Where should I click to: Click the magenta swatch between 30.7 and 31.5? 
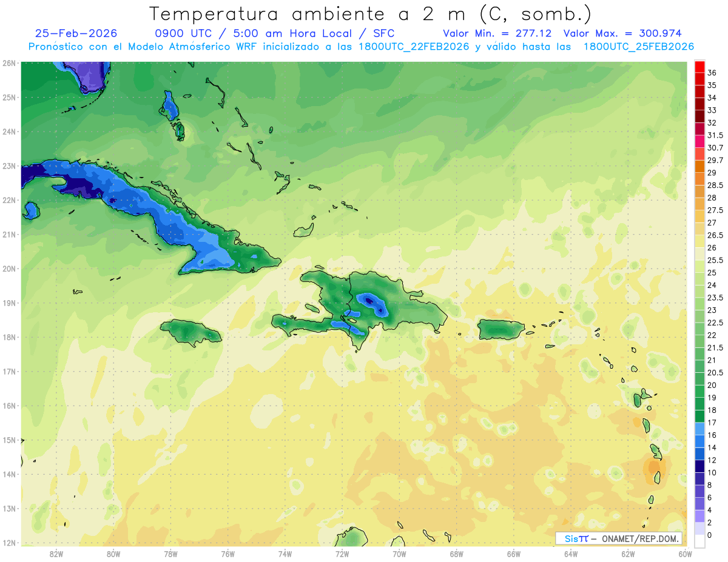click(699, 142)
